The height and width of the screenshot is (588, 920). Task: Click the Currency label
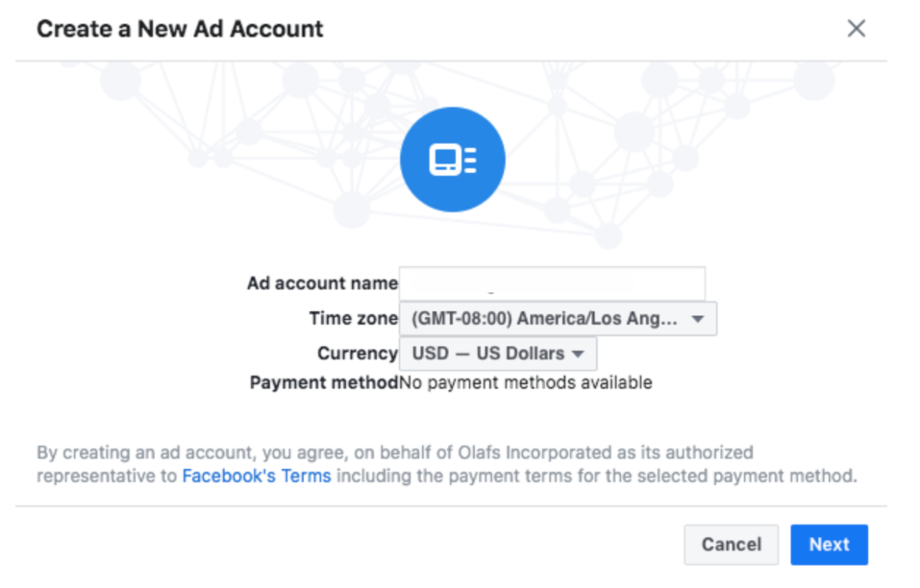tap(358, 354)
